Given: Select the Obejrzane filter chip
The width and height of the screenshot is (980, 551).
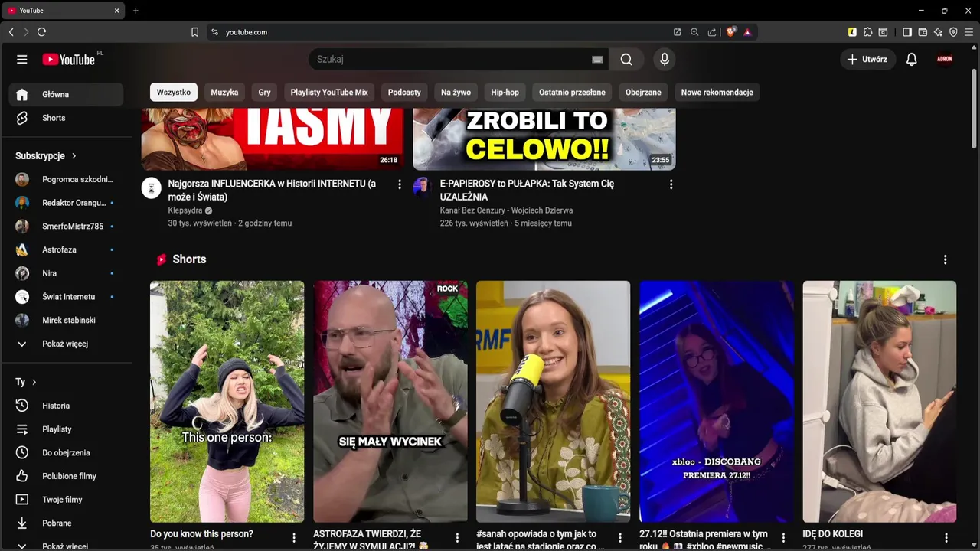Looking at the screenshot, I should [643, 92].
